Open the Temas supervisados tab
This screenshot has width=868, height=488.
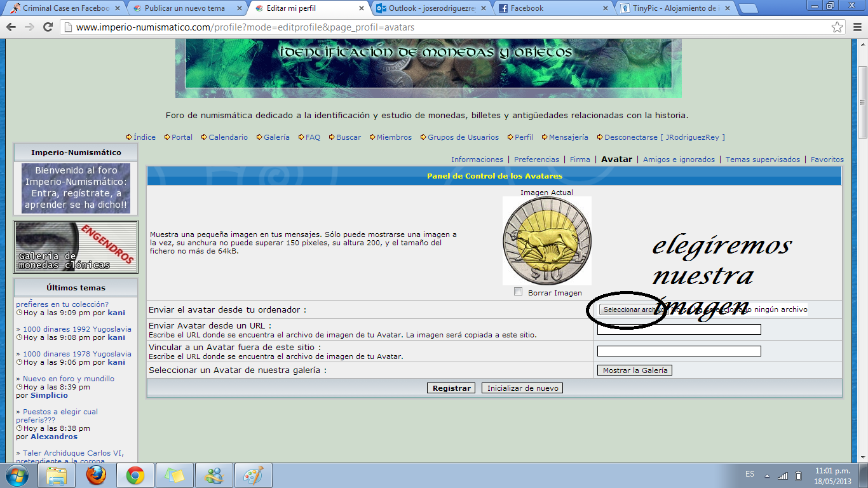coord(763,159)
